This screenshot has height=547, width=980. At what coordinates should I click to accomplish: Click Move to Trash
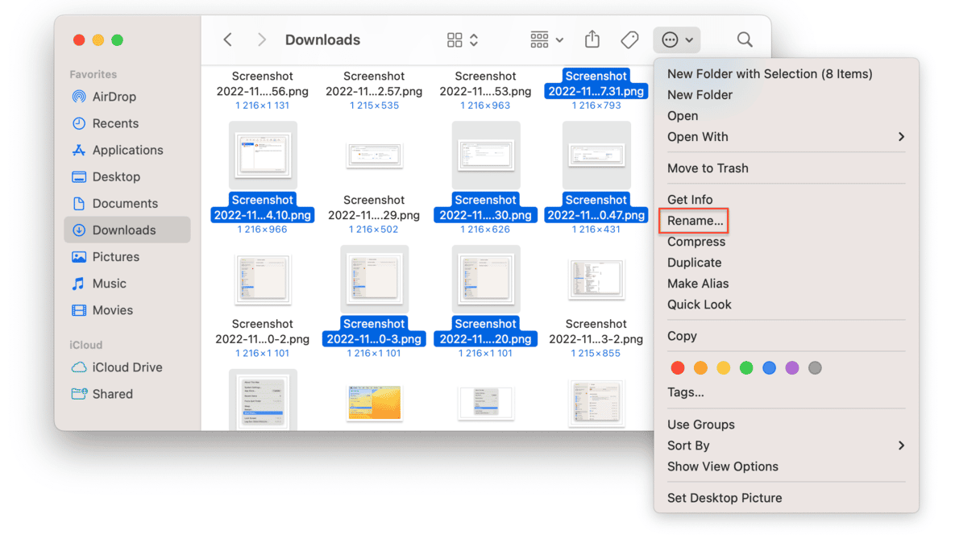pos(708,168)
